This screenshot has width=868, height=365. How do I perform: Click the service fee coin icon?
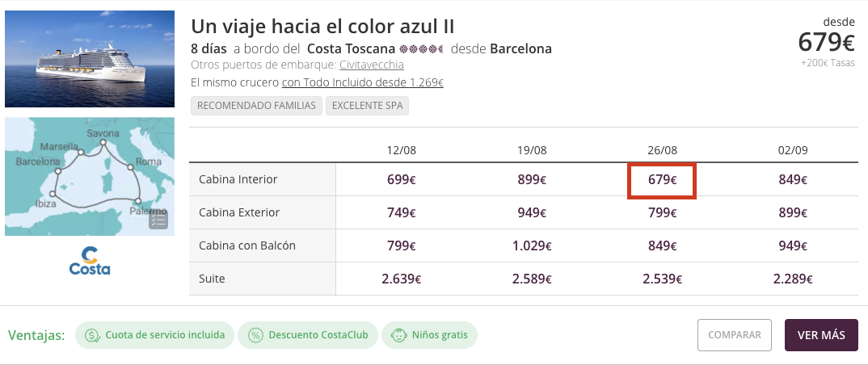(92, 335)
